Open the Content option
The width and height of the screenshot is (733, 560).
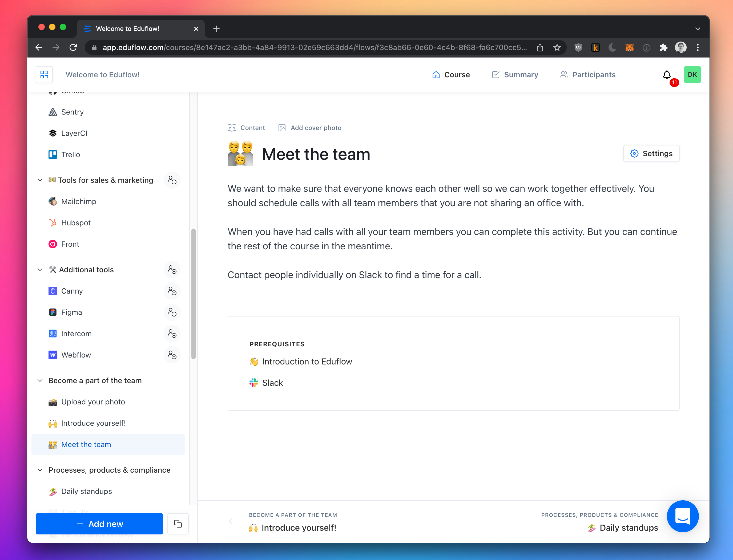click(246, 128)
